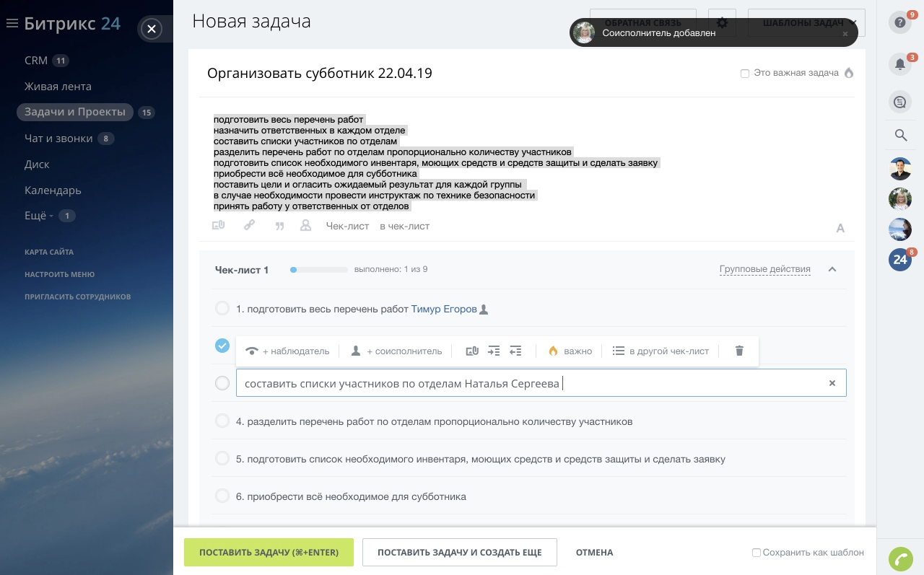Collapse Чек-лист 1 using chevron arrow
The height and width of the screenshot is (575, 924).
click(x=832, y=270)
